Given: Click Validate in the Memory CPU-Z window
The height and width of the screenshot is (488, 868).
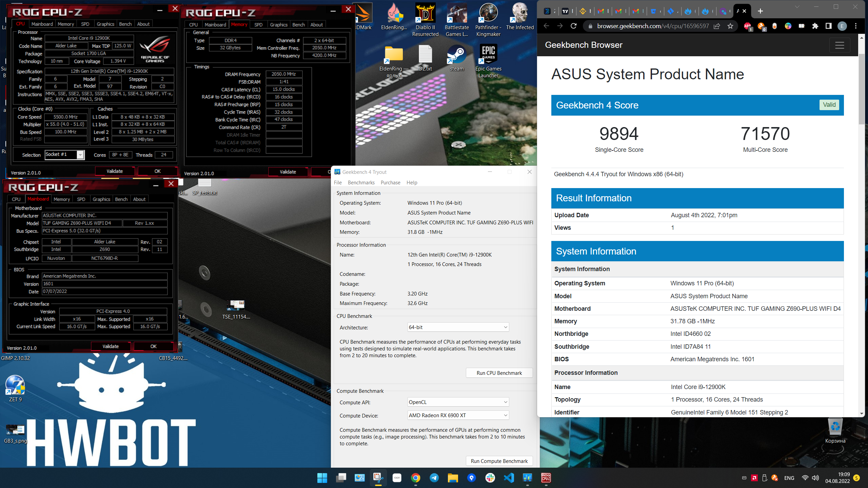Looking at the screenshot, I should 288,172.
